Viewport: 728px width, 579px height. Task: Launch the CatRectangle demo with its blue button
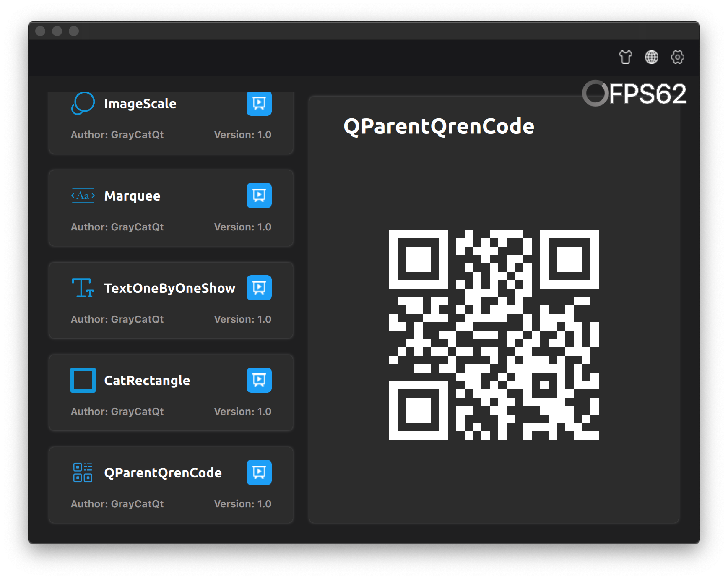pyautogui.click(x=259, y=380)
